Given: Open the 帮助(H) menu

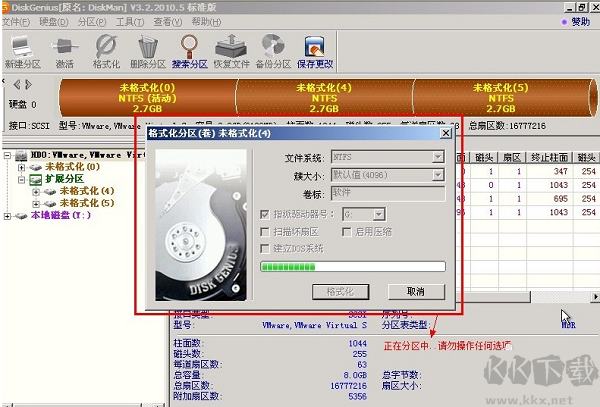Looking at the screenshot, I should 206,22.
